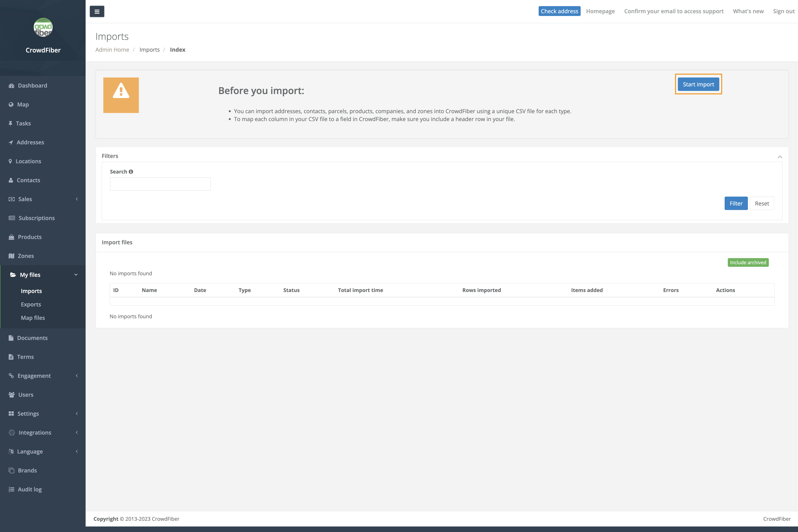The height and width of the screenshot is (532, 798).
Task: Open the Dashboard via its gauge icon
Action: click(11, 86)
